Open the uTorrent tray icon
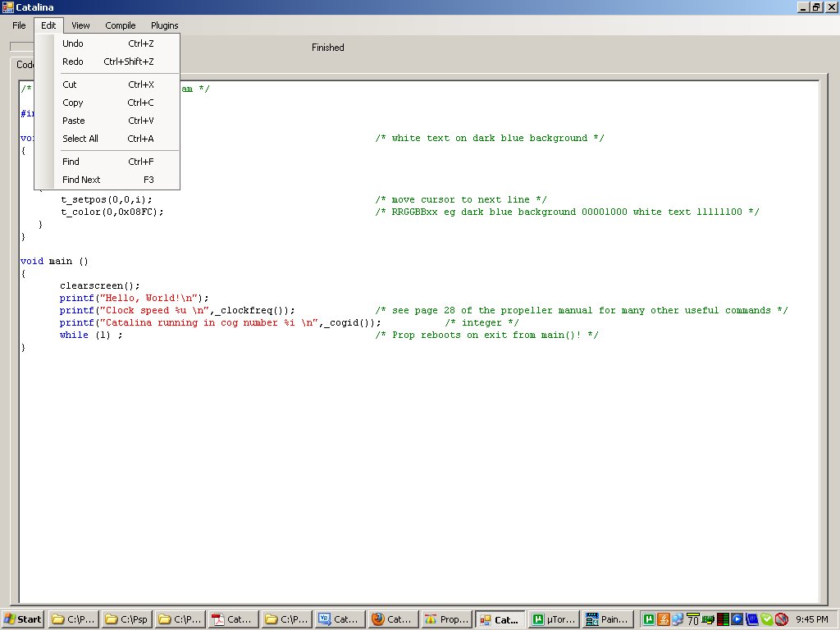Image resolution: width=840 pixels, height=630 pixels. (x=648, y=619)
